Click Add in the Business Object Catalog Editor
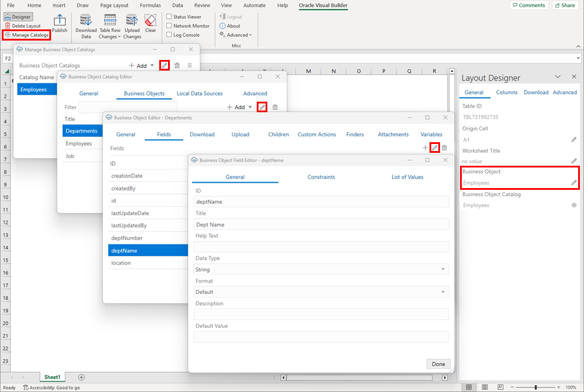The image size is (584, 392). [x=237, y=107]
